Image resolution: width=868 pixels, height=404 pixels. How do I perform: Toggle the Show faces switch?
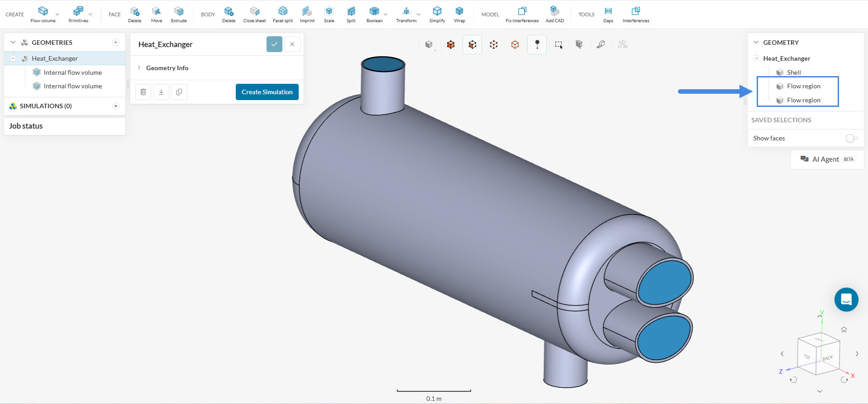pos(851,138)
